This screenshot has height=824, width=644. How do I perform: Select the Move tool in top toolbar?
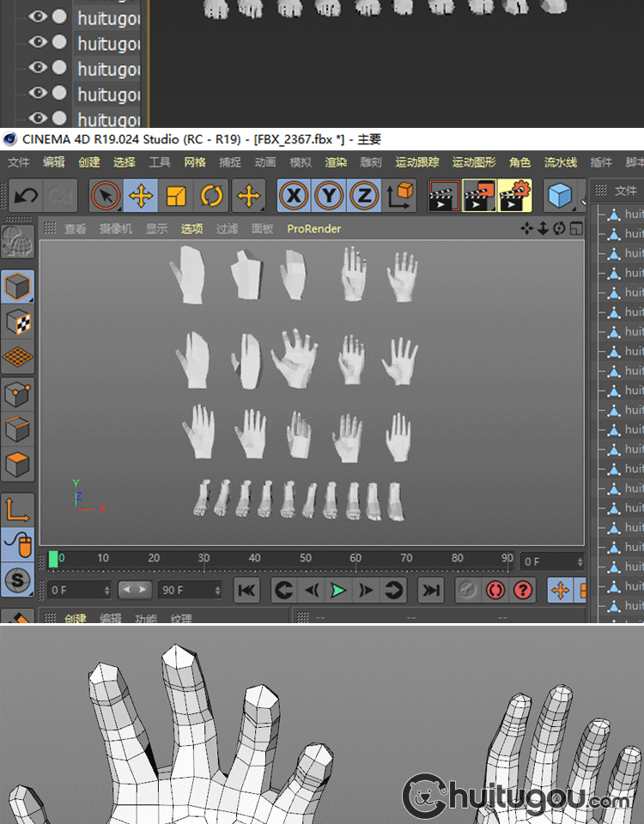pyautogui.click(x=141, y=197)
